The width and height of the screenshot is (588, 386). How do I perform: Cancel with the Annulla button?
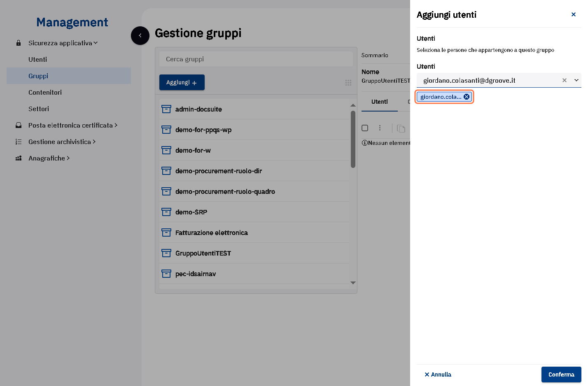(438, 374)
